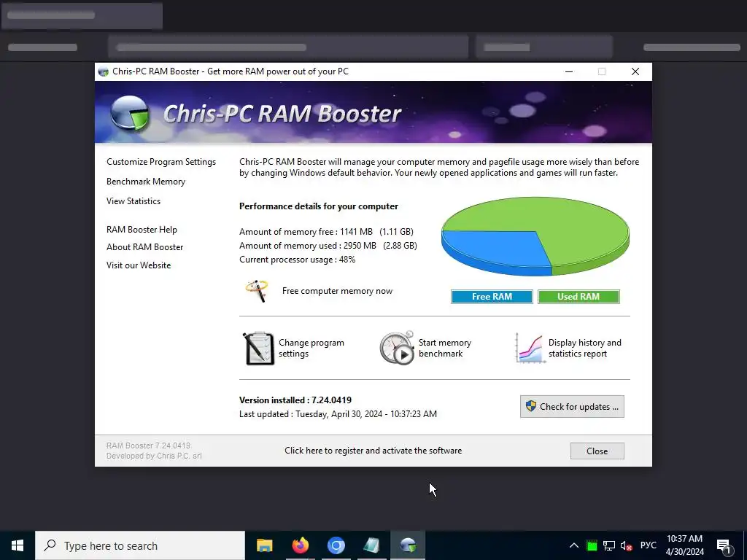Click the Check for updates button

[x=572, y=407]
